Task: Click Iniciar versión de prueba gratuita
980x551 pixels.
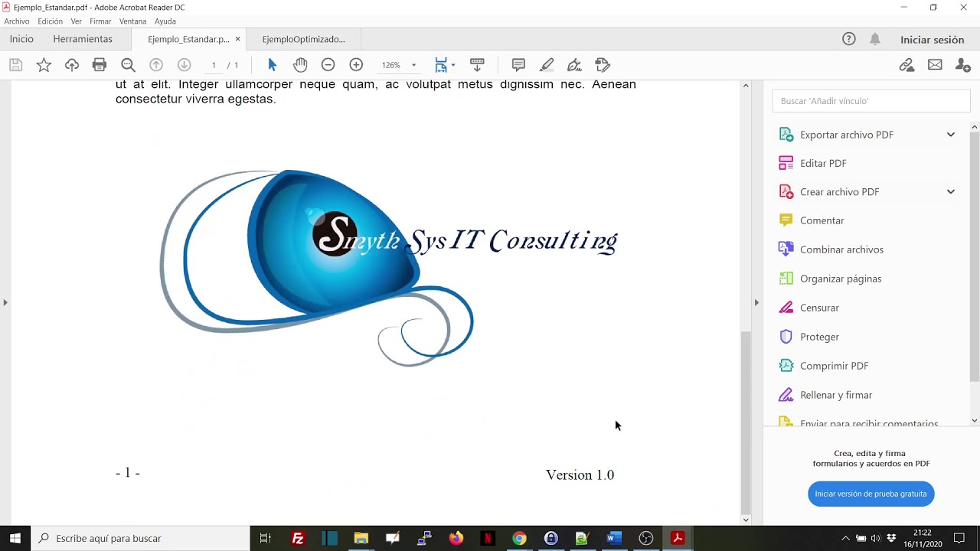Action: coord(871,494)
